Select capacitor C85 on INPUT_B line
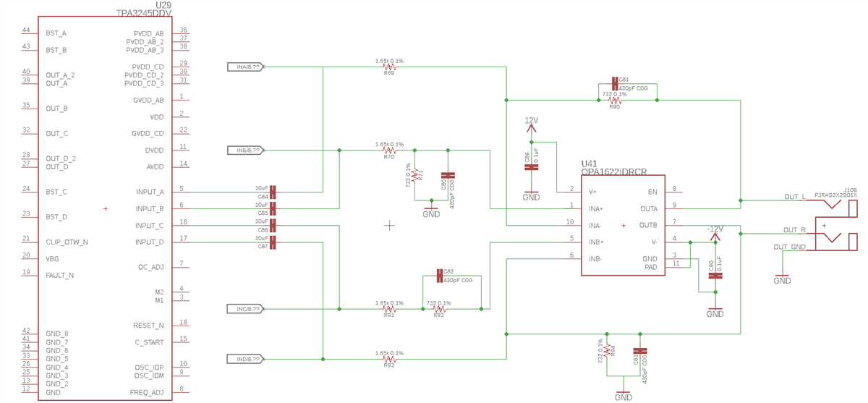Viewport: 868px width, 403px height. 273,209
